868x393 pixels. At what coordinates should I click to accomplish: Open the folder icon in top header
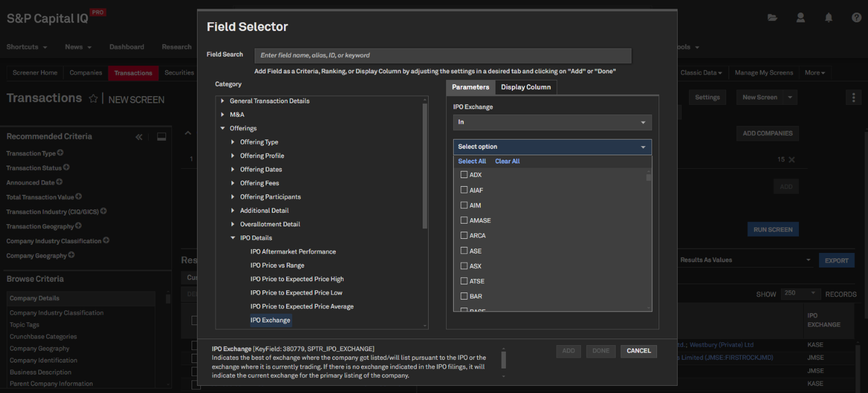pyautogui.click(x=772, y=18)
